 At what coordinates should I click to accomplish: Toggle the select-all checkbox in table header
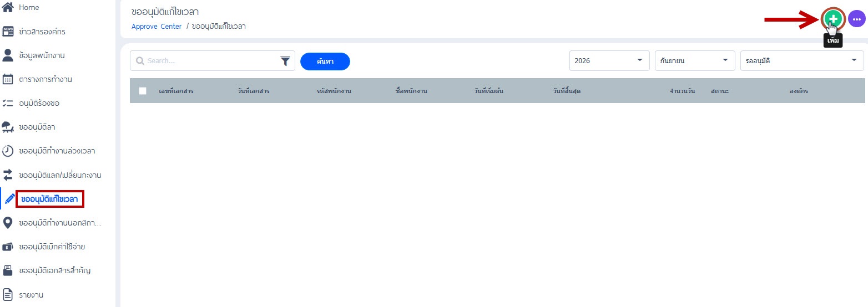143,91
